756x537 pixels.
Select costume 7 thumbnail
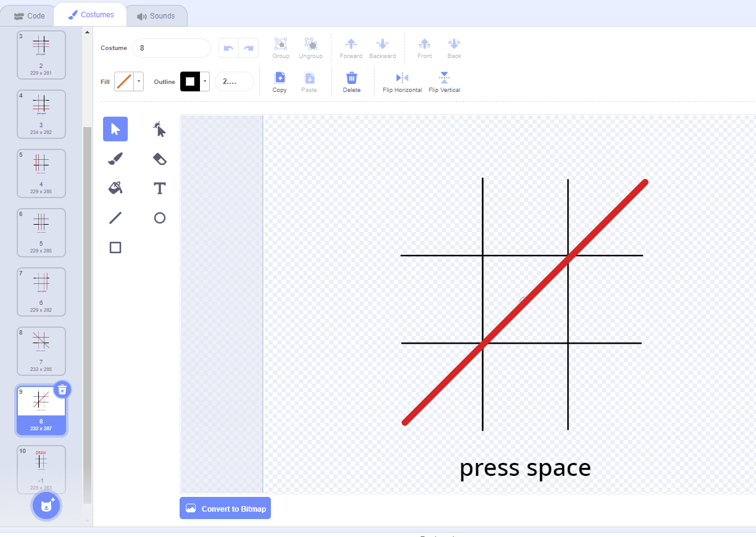tap(41, 351)
